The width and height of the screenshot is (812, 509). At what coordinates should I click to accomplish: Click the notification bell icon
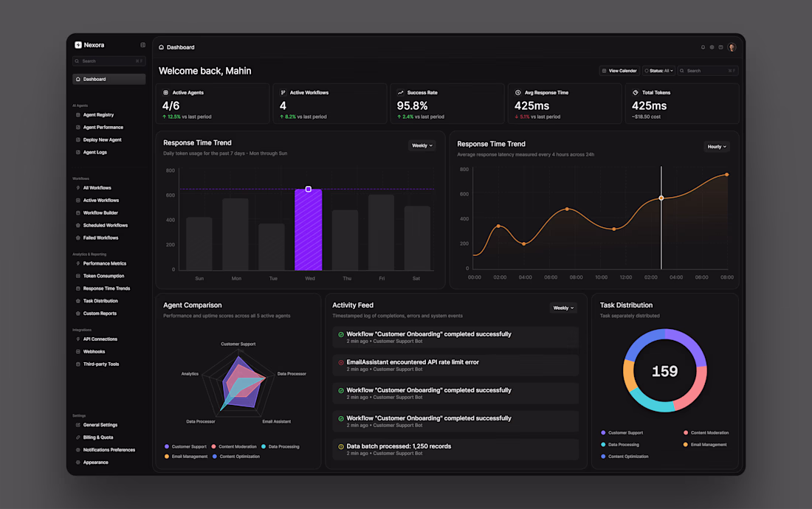(x=703, y=47)
